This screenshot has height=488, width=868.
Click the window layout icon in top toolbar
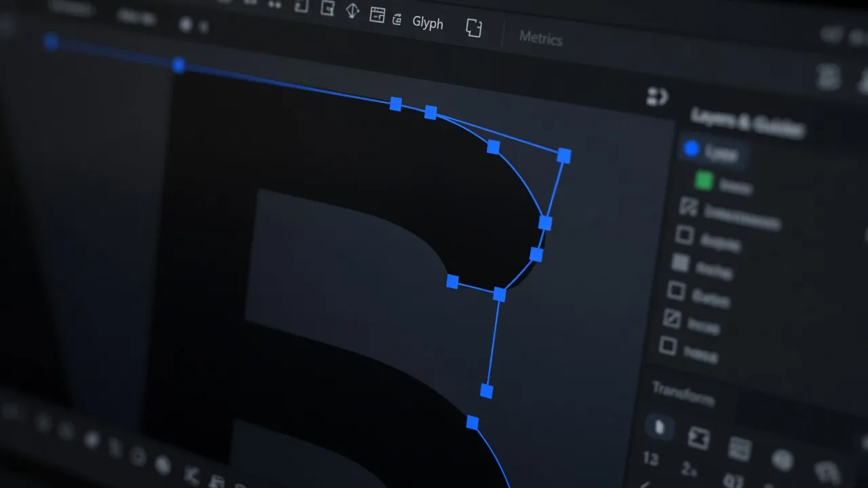pyautogui.click(x=377, y=14)
